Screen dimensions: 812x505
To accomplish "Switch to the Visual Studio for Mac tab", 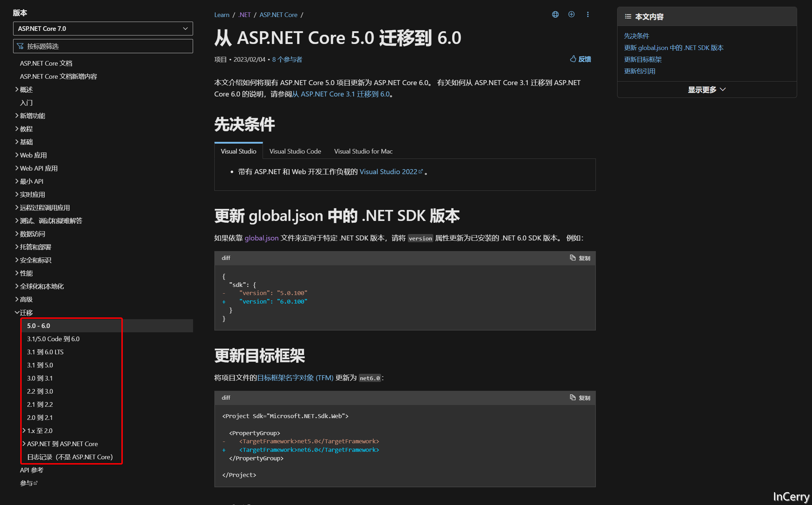I will (363, 151).
